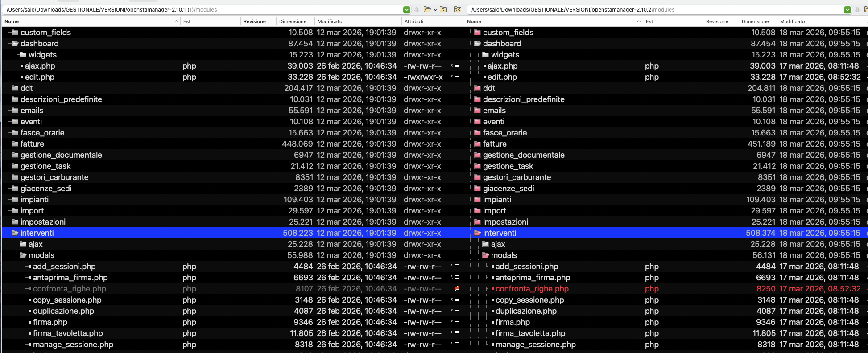Sort right pane by Dimensione column
Image resolution: width=868 pixels, height=353 pixels.
(755, 21)
